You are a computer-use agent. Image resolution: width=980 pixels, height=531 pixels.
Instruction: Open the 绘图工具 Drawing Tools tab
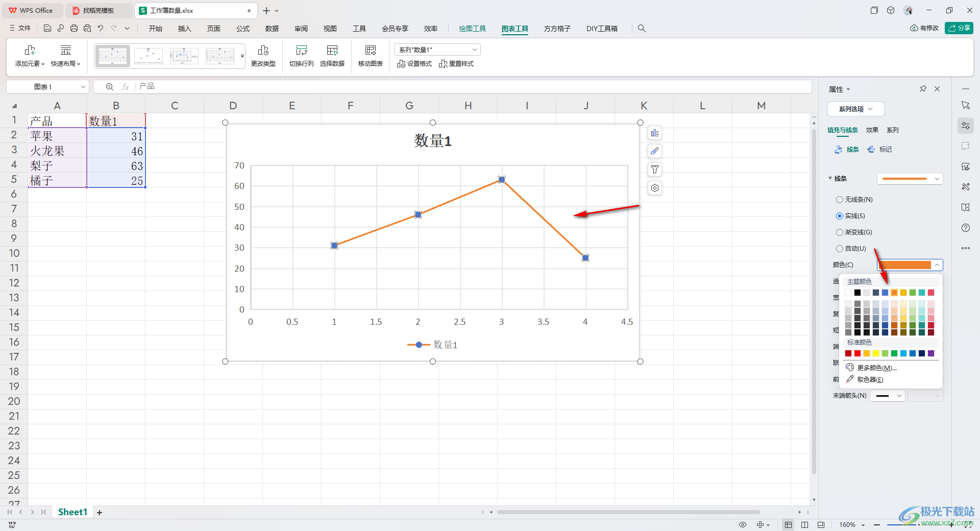click(x=472, y=29)
